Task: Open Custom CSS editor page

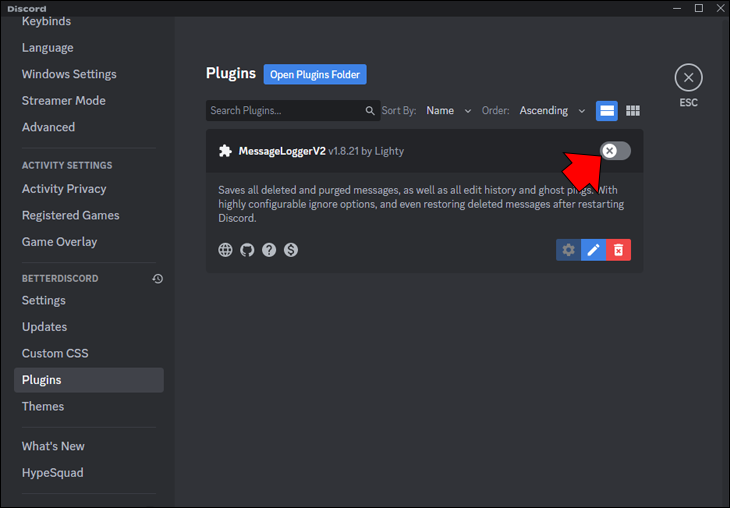Action: tap(55, 354)
